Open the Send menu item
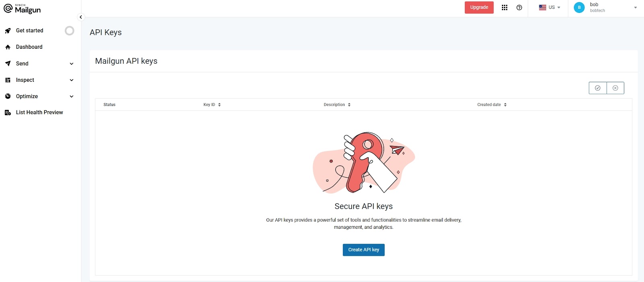Viewport: 644px width, 282px height. pyautogui.click(x=22, y=64)
